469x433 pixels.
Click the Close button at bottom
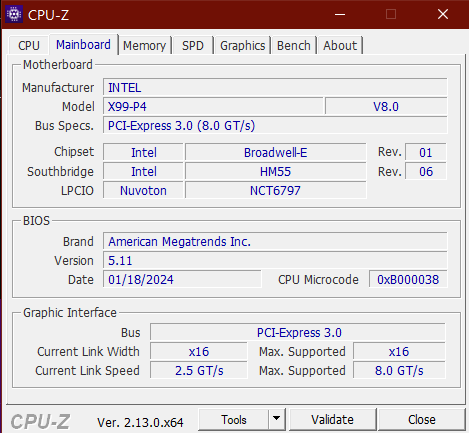[x=422, y=419]
